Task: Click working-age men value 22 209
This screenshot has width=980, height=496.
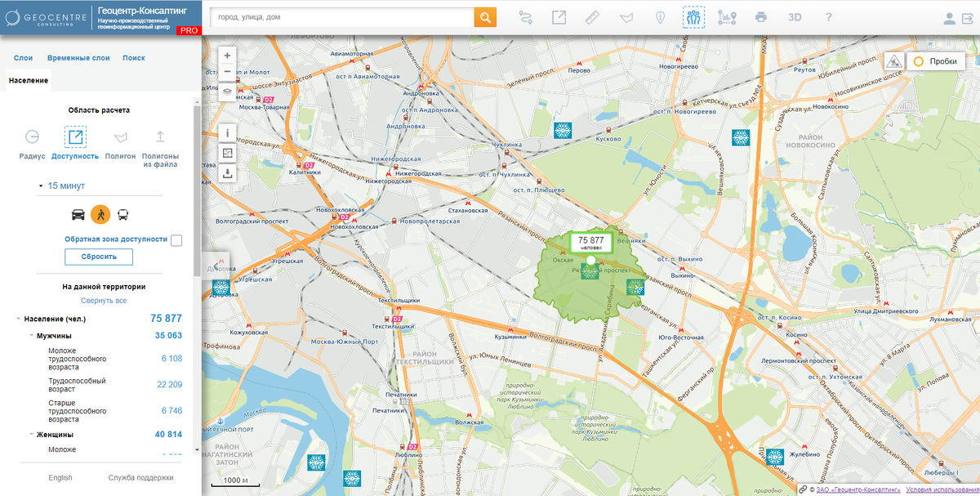Action: (169, 385)
